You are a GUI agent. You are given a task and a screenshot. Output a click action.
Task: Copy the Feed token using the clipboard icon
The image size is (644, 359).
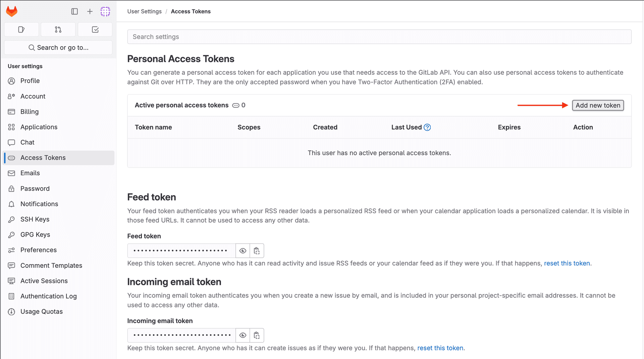(x=257, y=250)
